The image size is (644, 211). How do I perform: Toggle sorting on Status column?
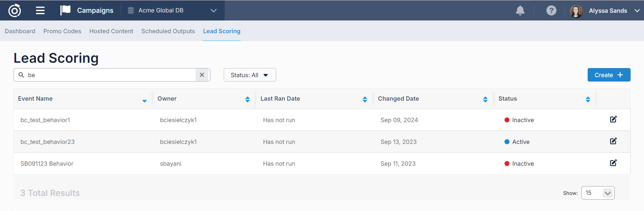[x=588, y=99]
